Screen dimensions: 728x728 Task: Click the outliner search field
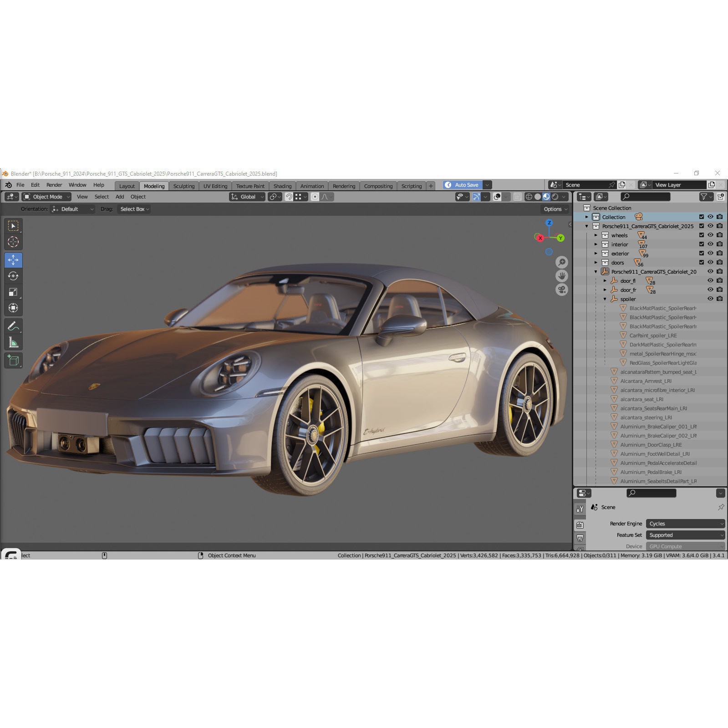646,197
